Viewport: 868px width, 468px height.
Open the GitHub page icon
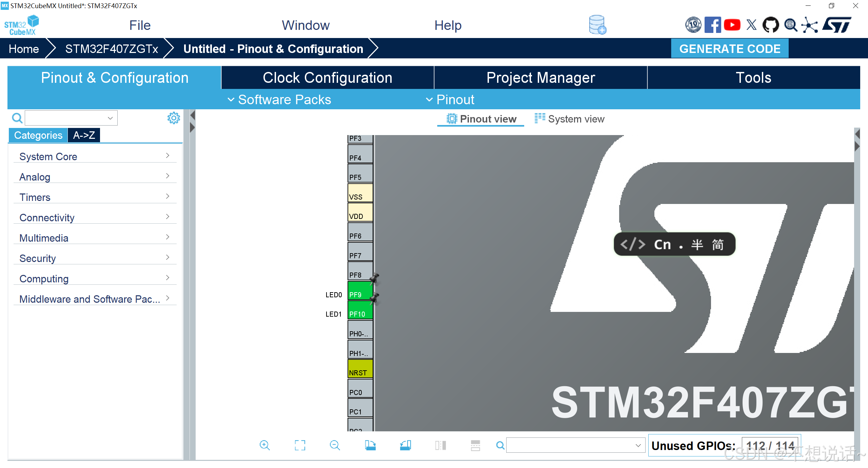coord(771,25)
